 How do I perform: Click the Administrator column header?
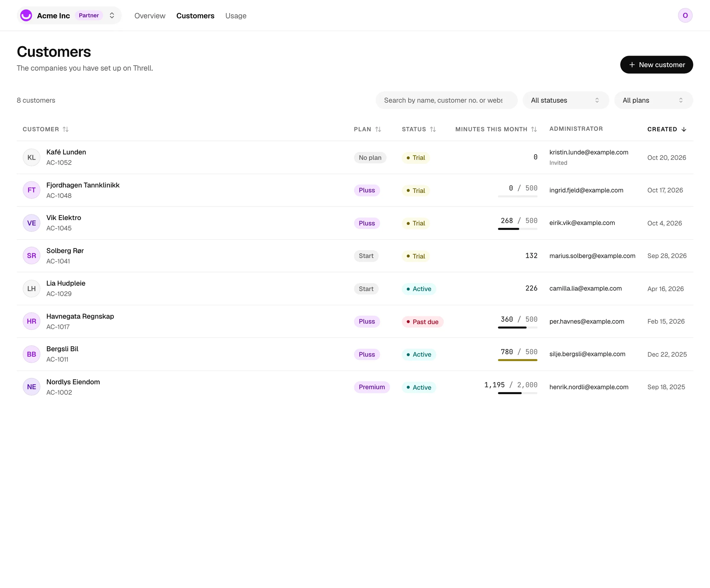pos(576,129)
